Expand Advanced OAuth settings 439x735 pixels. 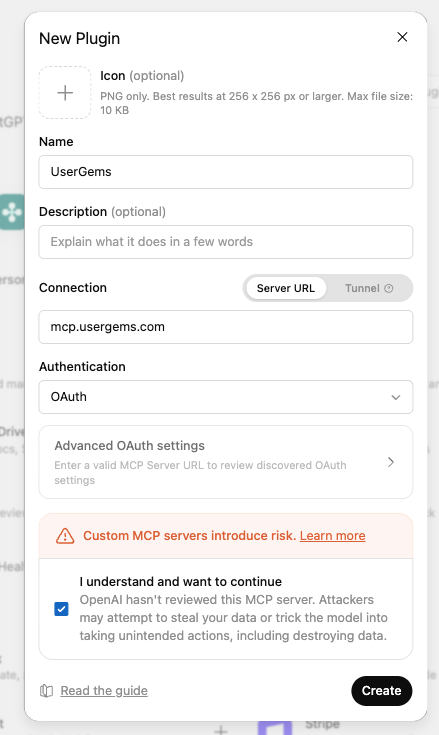coord(226,462)
